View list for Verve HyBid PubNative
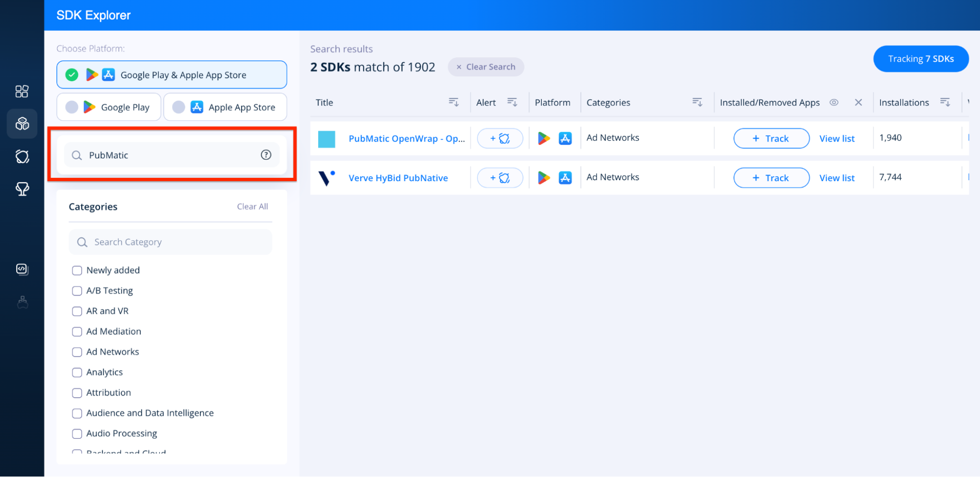This screenshot has width=980, height=477. pos(837,178)
